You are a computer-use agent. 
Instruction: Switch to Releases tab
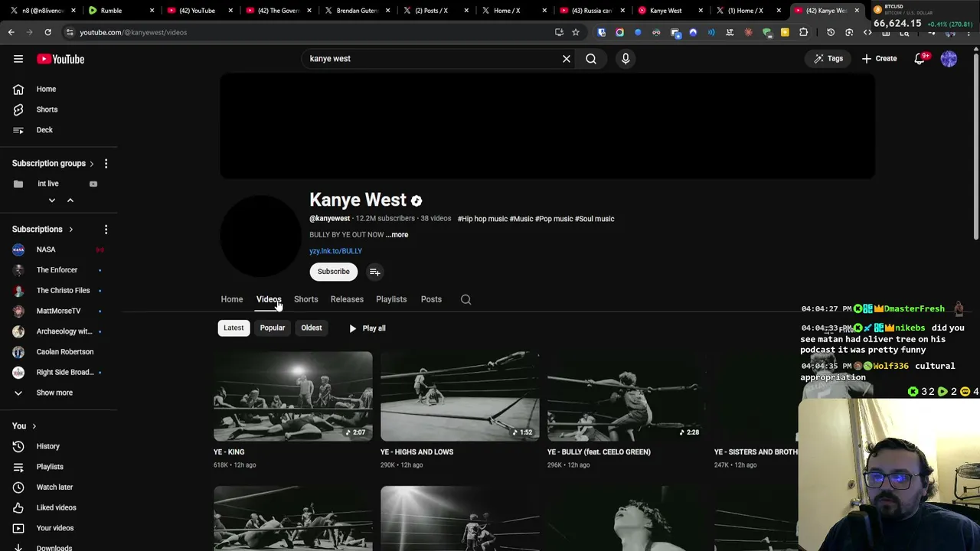347,299
